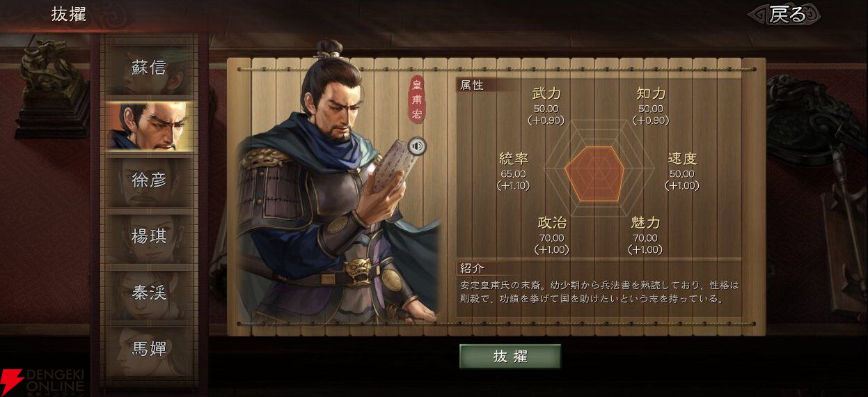868x397 pixels.
Task: Click the 速度 attribute label
Action: pos(682,159)
